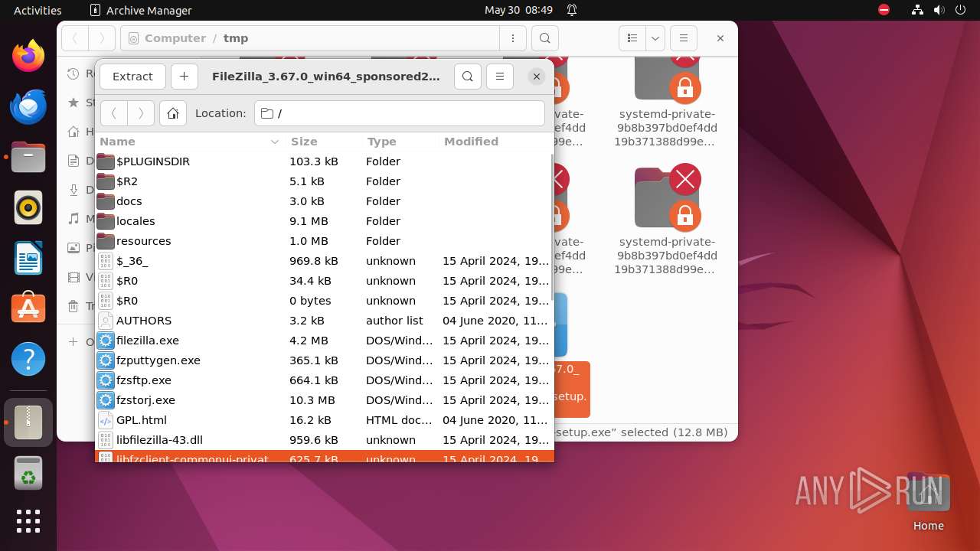Launch Firefox from the dock
This screenshot has width=980, height=551.
pyautogui.click(x=28, y=56)
